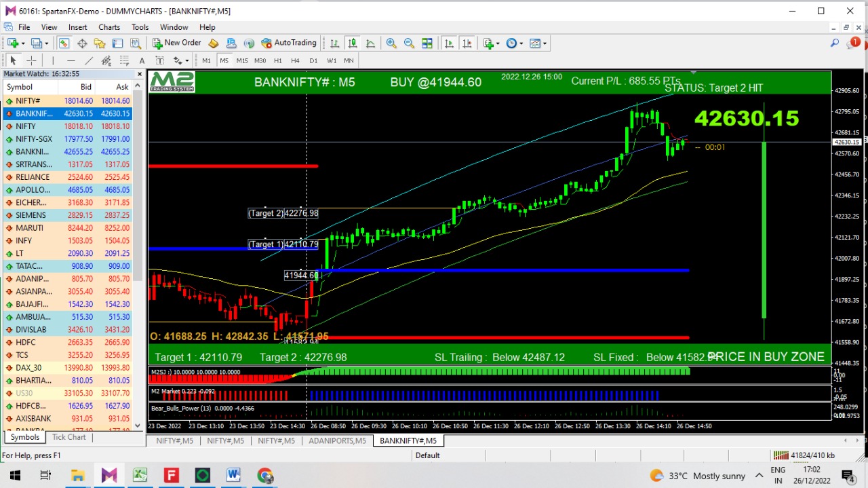The height and width of the screenshot is (488, 868).
Task: Tile chart windows icon
Action: click(427, 43)
